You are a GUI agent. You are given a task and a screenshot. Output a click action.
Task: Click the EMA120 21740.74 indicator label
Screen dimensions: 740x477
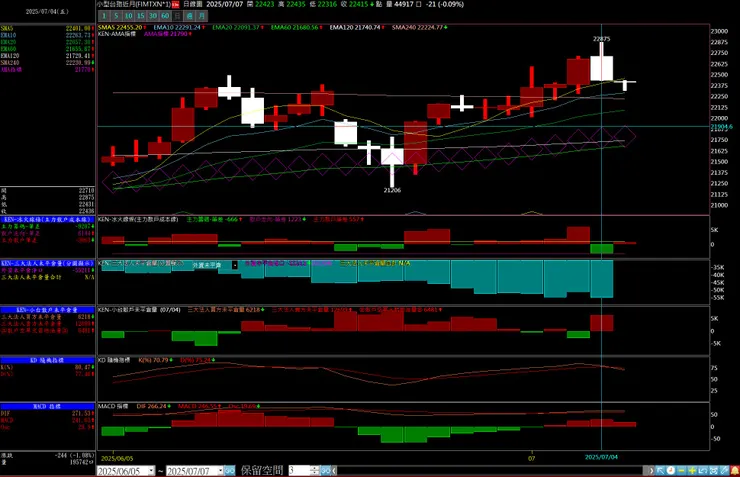[x=357, y=27]
